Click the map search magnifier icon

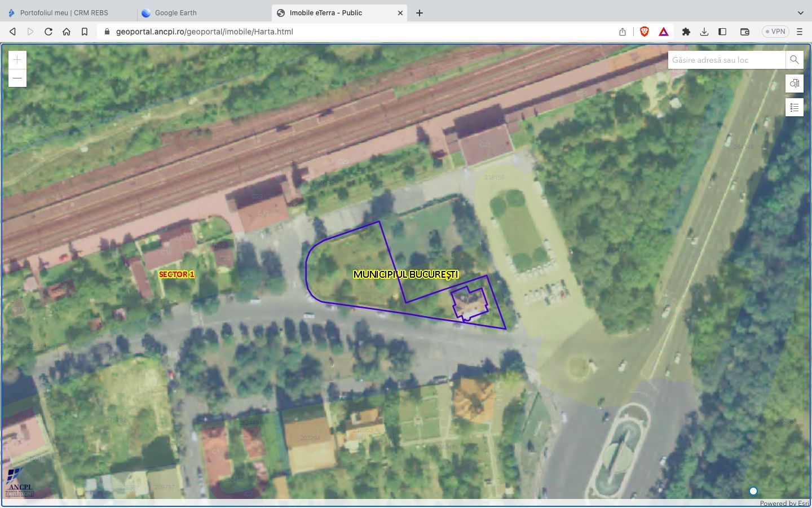point(794,60)
